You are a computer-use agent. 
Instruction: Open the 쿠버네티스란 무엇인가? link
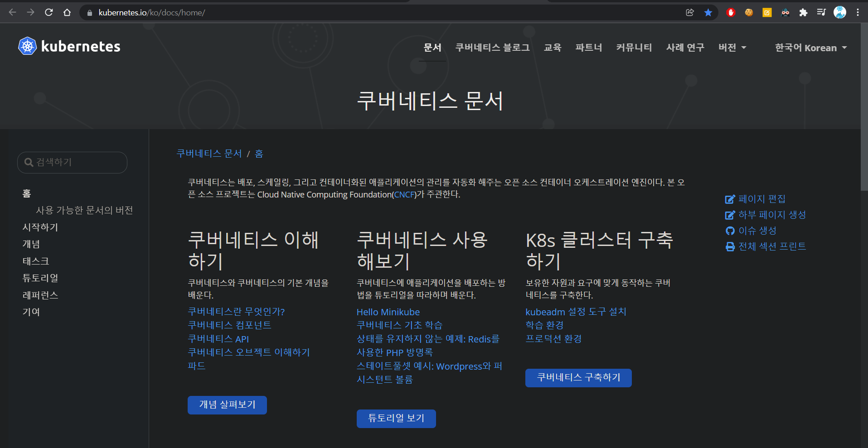pyautogui.click(x=236, y=312)
